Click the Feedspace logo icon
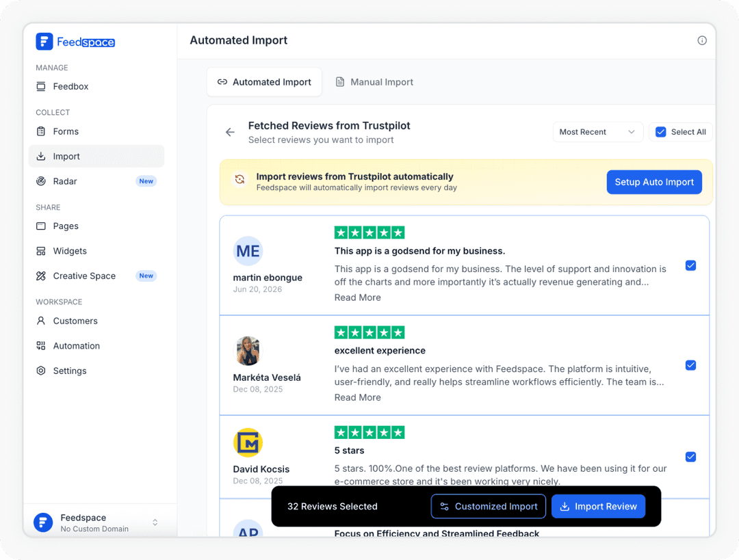This screenshot has width=739, height=560. point(44,42)
